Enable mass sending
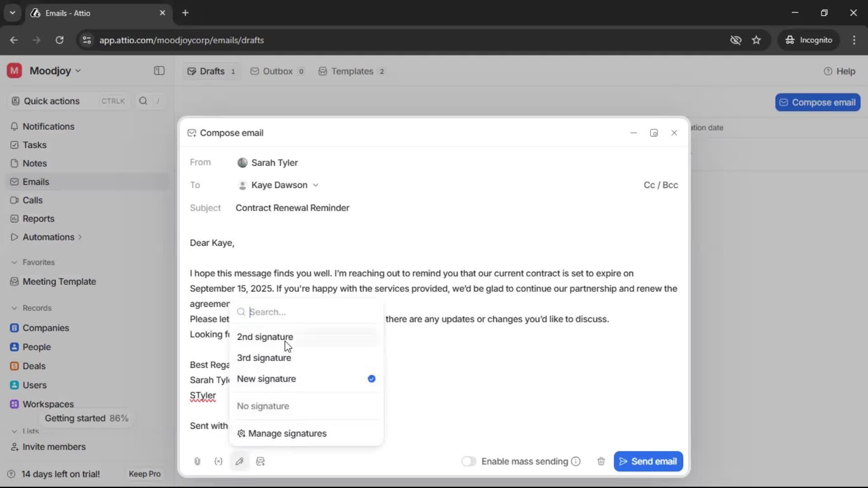 469,461
